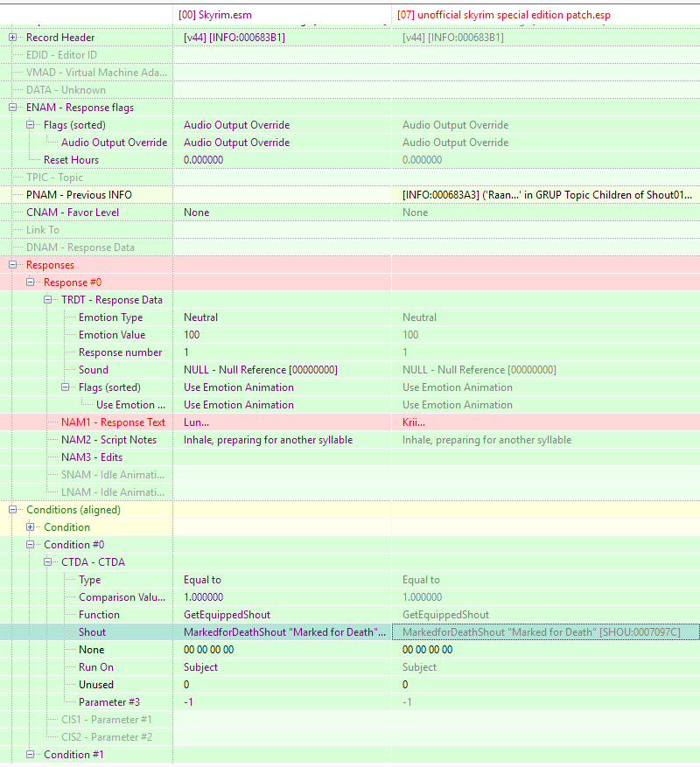Collapse the Responses node
Screen dimensions: 700x767
13,265
